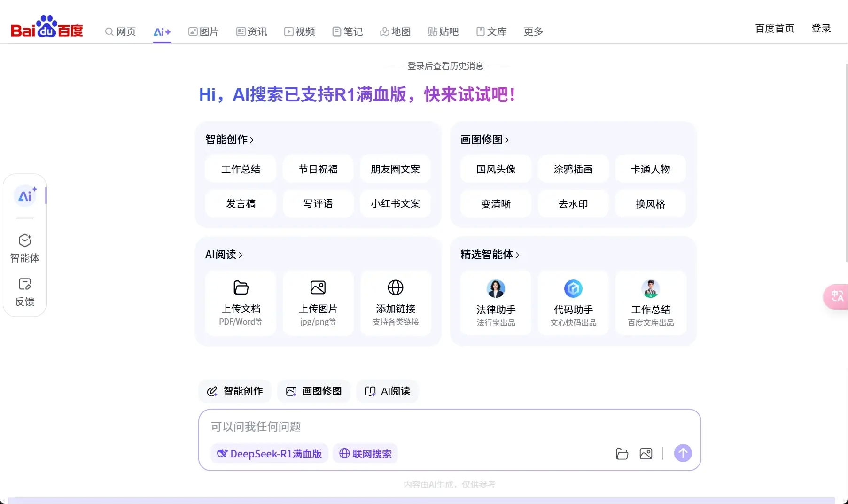The height and width of the screenshot is (504, 848).
Task: Click the 添加链接 add link card
Action: pos(396,303)
